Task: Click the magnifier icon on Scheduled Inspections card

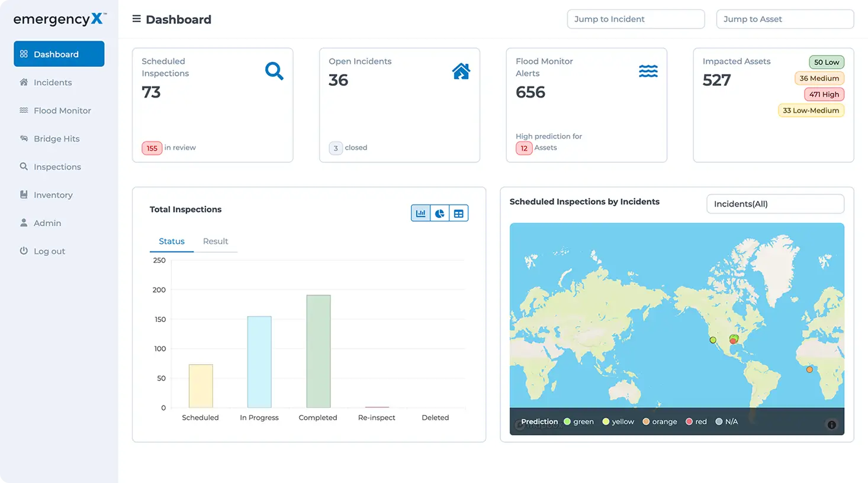Action: pyautogui.click(x=274, y=70)
